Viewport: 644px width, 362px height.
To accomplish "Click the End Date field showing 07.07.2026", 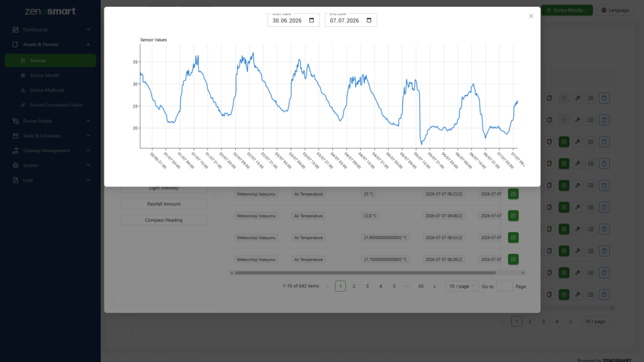I will pyautogui.click(x=351, y=20).
